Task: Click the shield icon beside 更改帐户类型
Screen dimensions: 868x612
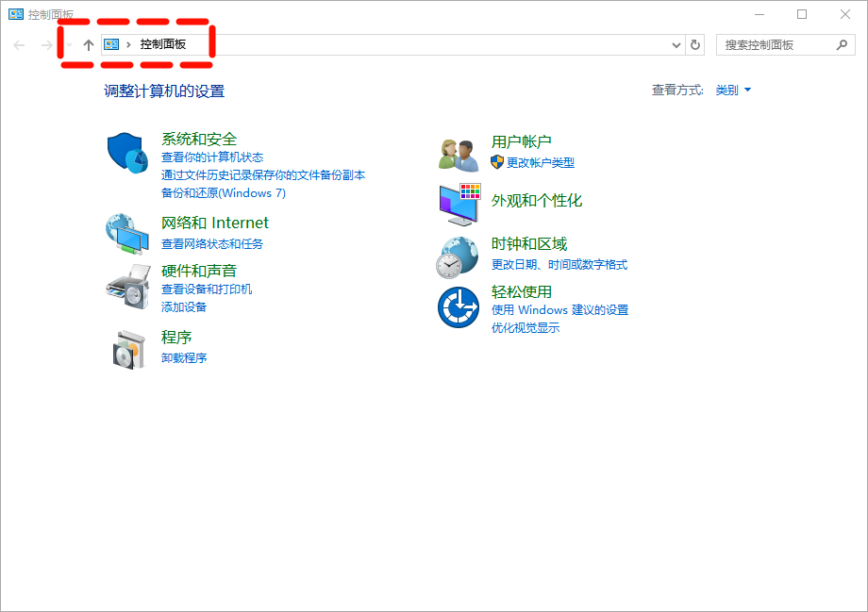Action: pyautogui.click(x=497, y=162)
